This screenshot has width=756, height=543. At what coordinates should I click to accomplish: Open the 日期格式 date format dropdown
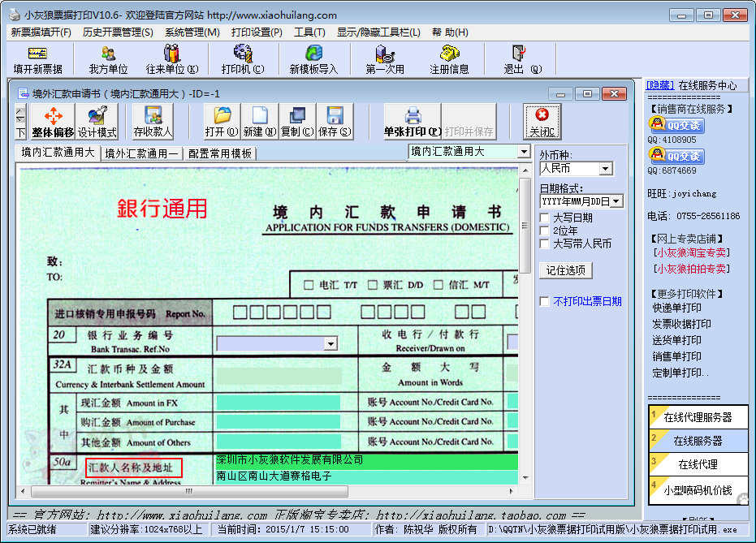(x=616, y=200)
